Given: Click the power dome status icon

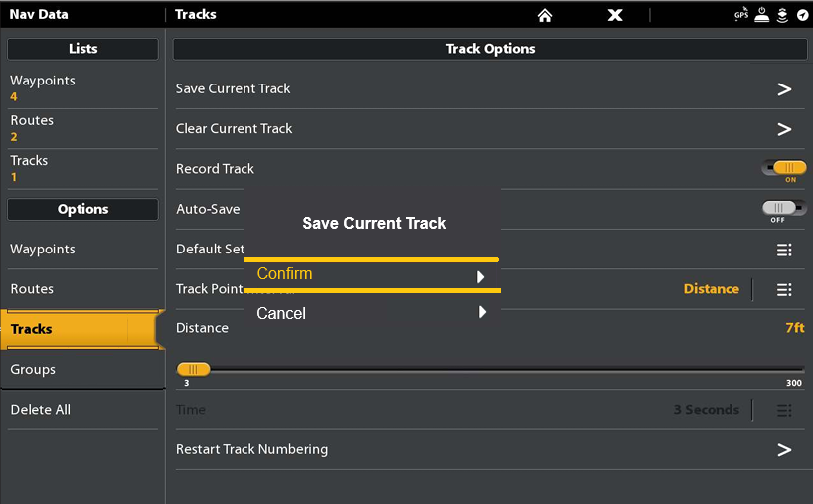Looking at the screenshot, I should [x=762, y=15].
